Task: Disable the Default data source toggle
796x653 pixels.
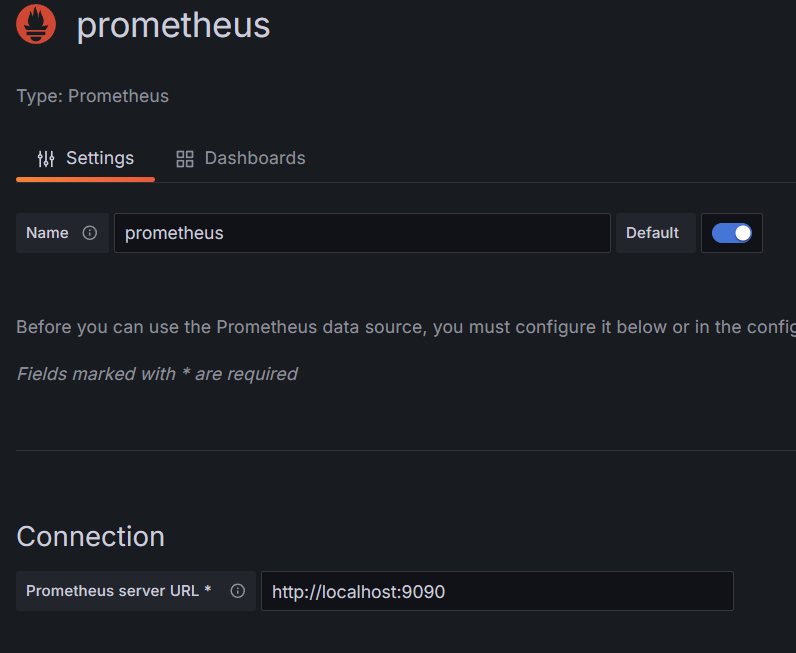Action: [x=732, y=233]
